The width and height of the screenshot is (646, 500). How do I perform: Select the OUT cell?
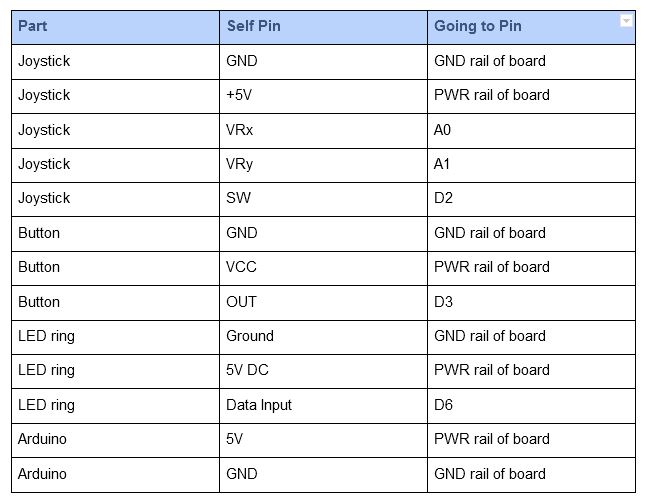click(x=241, y=301)
